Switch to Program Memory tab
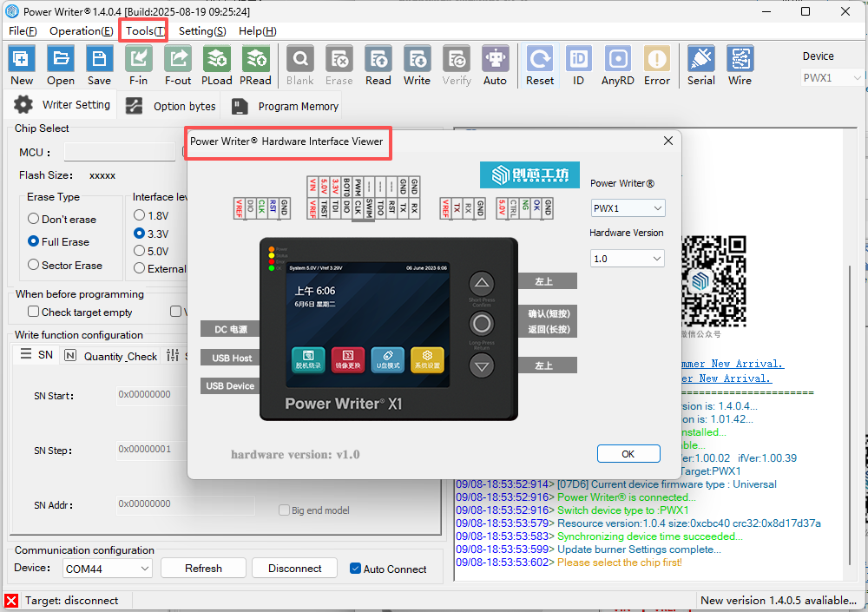This screenshot has width=868, height=612. (285, 106)
